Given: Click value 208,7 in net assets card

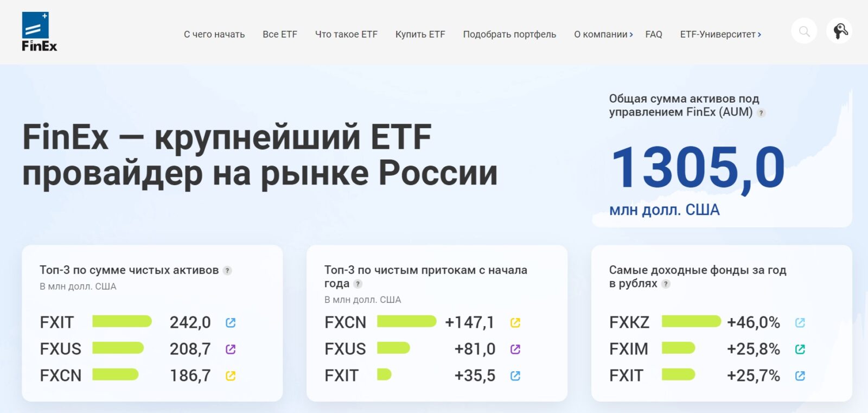Looking at the screenshot, I should point(190,349).
